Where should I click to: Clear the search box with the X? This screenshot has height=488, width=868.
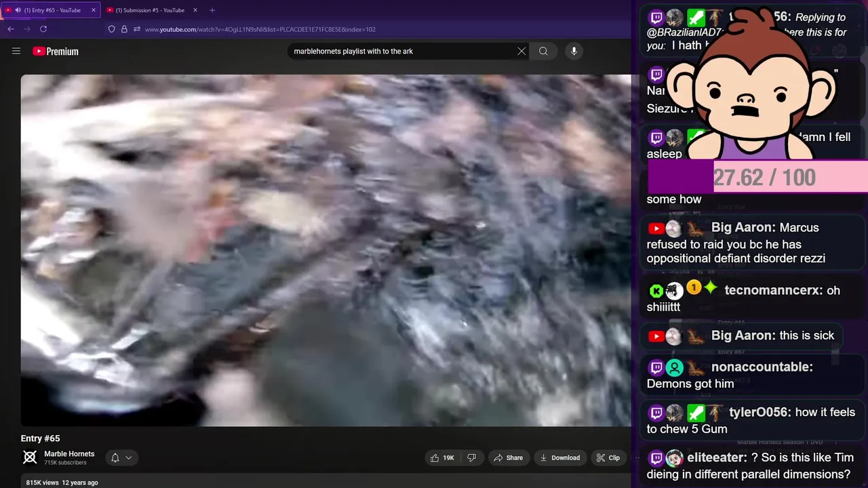[521, 51]
